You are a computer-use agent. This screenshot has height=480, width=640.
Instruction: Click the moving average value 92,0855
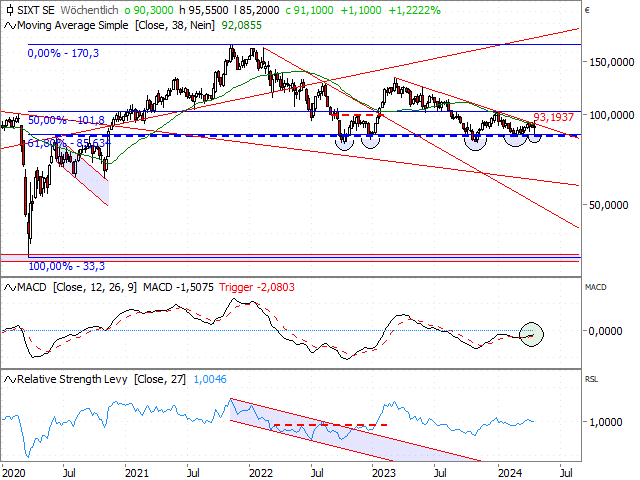[x=241, y=25]
